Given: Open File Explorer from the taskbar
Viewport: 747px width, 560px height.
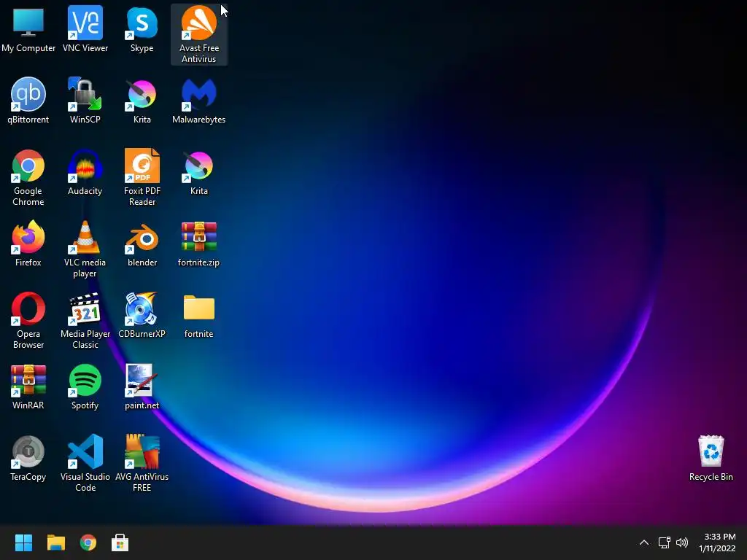Looking at the screenshot, I should [x=55, y=542].
